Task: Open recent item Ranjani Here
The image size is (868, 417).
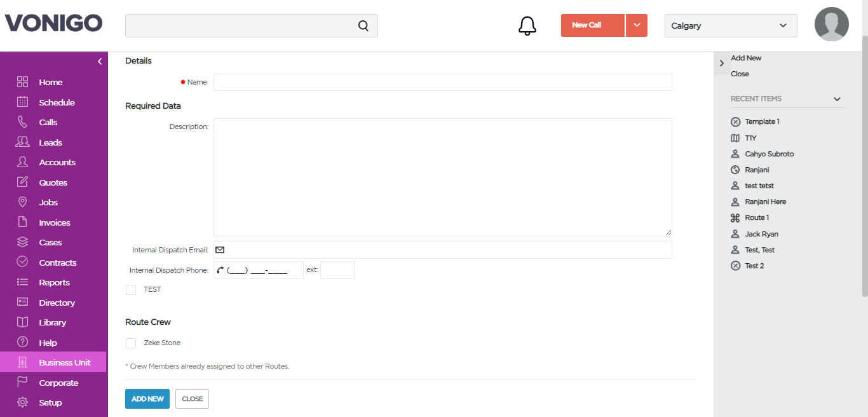Action: coord(765,202)
